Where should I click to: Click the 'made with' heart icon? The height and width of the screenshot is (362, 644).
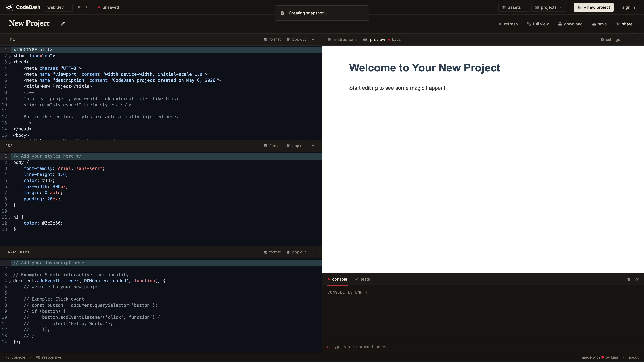point(603,357)
